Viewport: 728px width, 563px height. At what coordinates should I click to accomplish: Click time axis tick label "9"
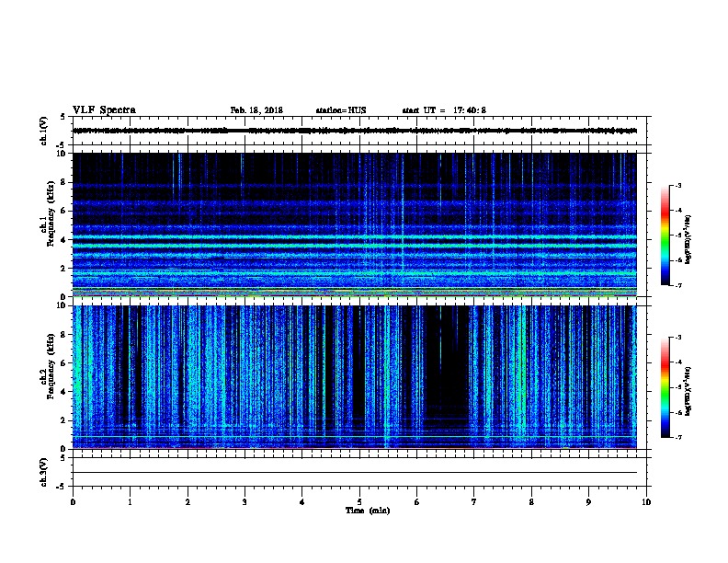[x=588, y=501]
